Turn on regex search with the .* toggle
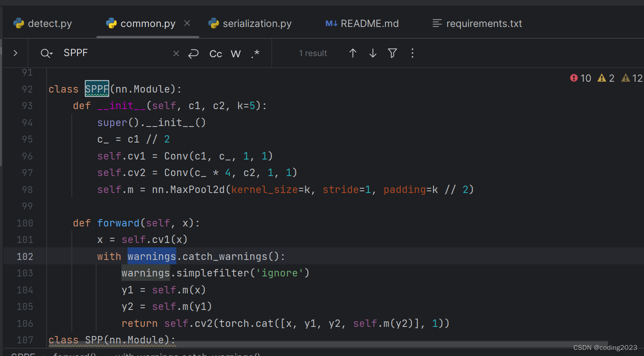Screen dimensions: 644x356 tap(255, 53)
